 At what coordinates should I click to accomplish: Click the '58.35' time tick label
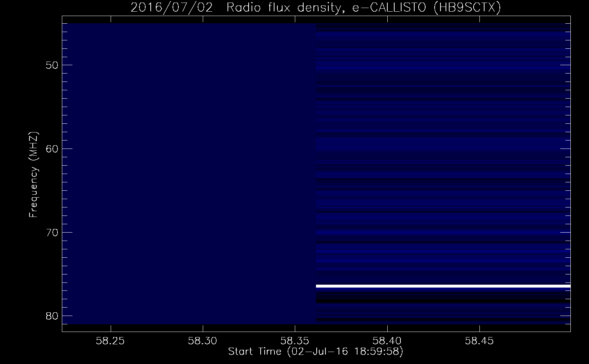point(295,341)
